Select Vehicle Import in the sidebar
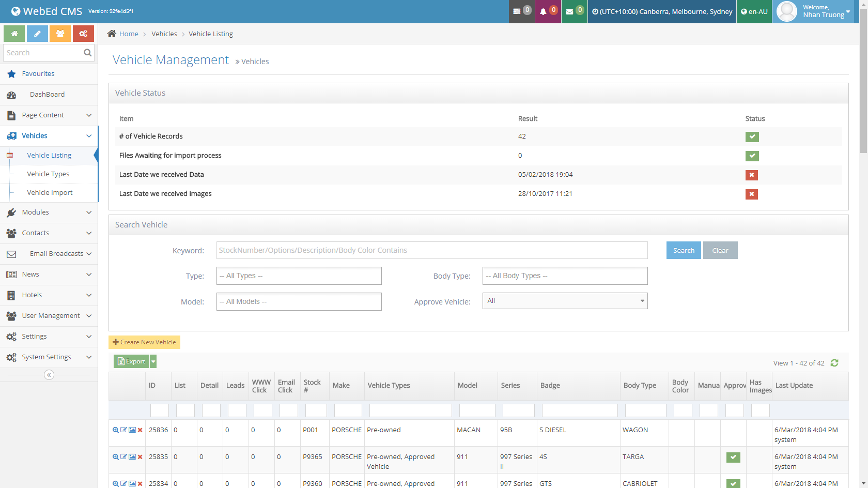 [50, 193]
